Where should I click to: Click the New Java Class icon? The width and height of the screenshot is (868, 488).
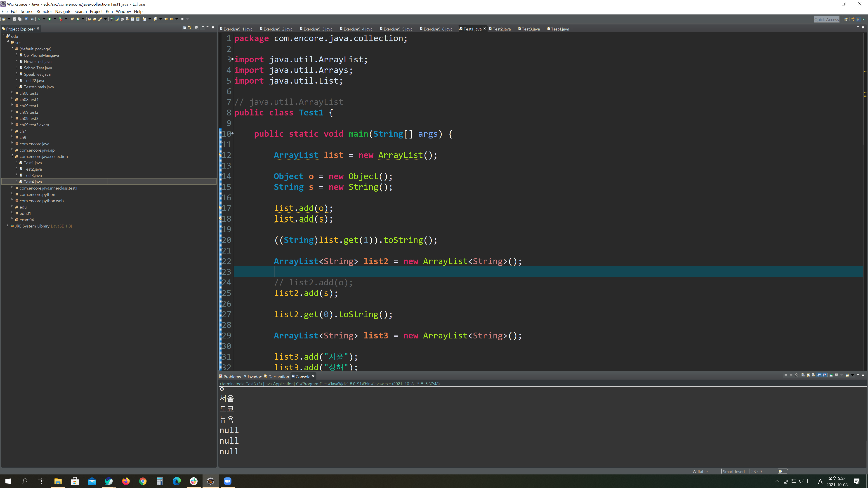coord(78,19)
